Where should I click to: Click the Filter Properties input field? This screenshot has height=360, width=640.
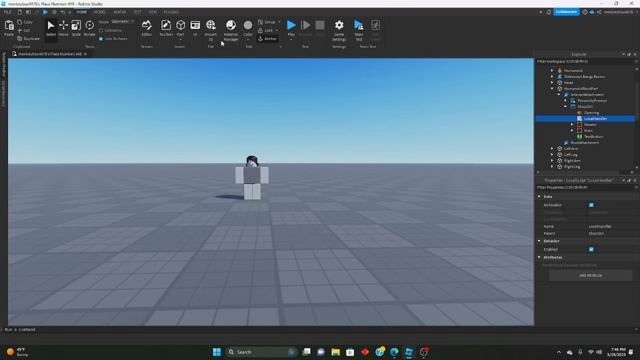(586, 188)
